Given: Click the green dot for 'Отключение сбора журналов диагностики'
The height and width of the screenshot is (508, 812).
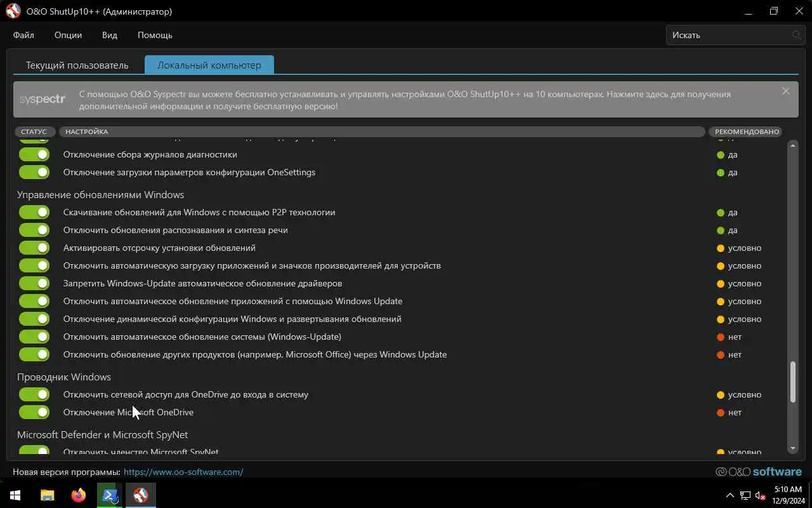Looking at the screenshot, I should tap(720, 155).
